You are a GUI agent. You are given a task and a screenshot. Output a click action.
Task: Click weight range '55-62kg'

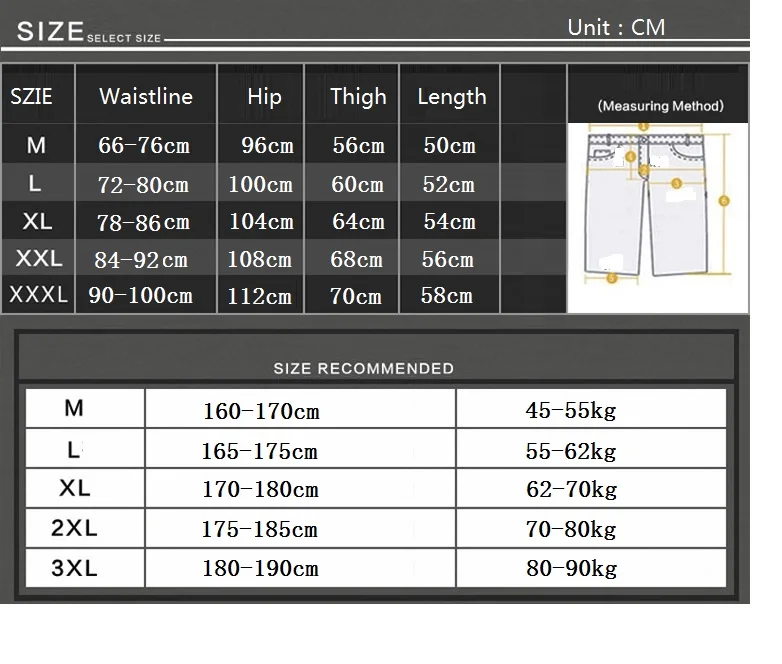(x=571, y=452)
